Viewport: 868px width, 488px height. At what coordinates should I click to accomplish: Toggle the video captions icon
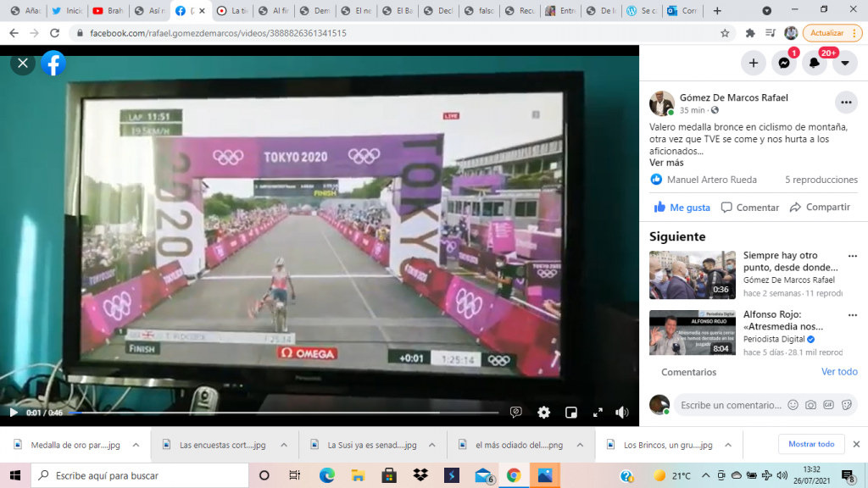coord(516,413)
